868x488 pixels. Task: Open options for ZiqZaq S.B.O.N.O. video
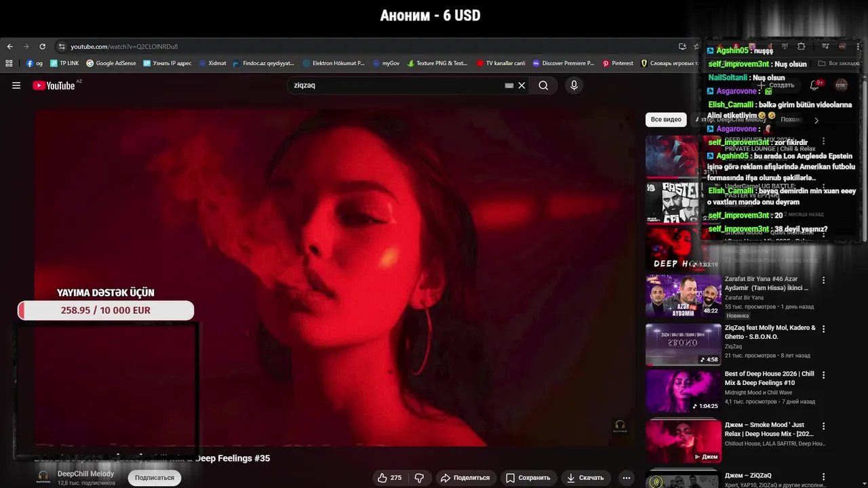[824, 329]
